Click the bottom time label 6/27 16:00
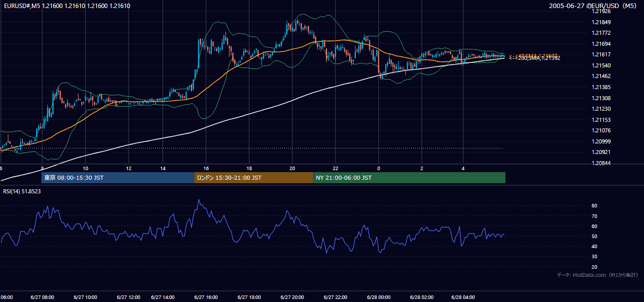Image resolution: width=644 pixels, height=302 pixels. pos(206,297)
